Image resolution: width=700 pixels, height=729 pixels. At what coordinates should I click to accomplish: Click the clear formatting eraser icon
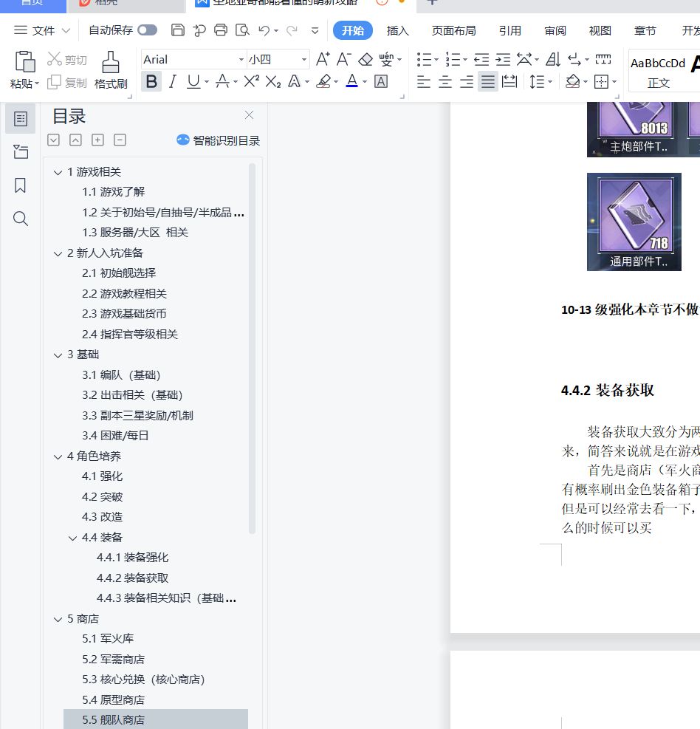[366, 59]
